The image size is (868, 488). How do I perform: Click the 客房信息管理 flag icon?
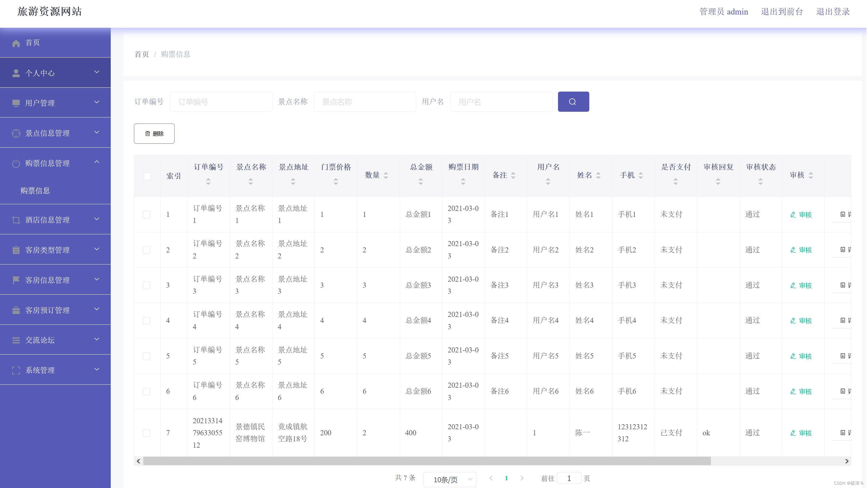(x=16, y=280)
